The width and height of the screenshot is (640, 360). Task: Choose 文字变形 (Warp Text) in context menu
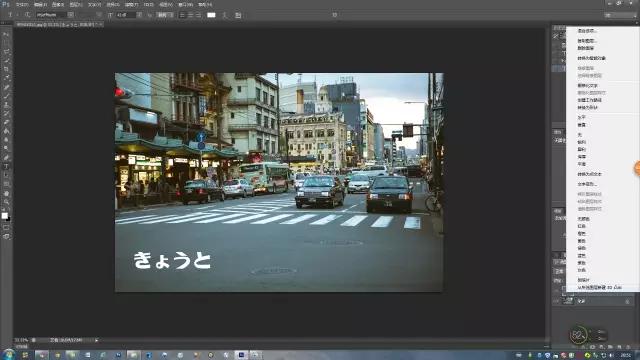588,184
